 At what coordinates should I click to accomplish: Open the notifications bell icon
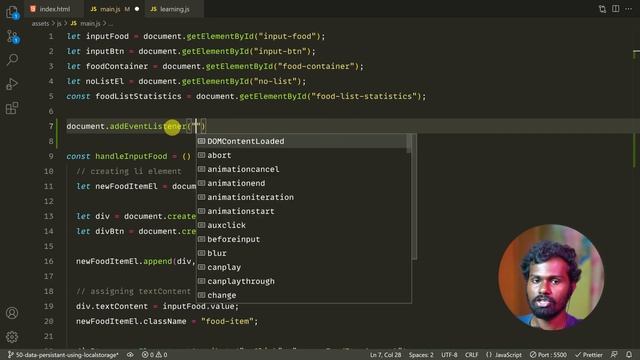629,355
